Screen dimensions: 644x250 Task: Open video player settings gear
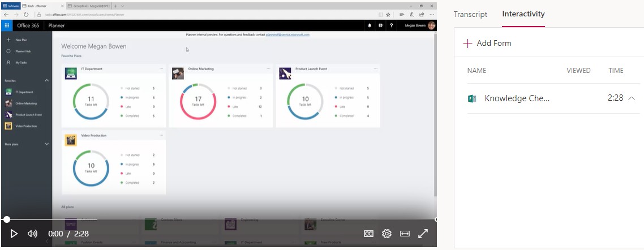(x=387, y=234)
